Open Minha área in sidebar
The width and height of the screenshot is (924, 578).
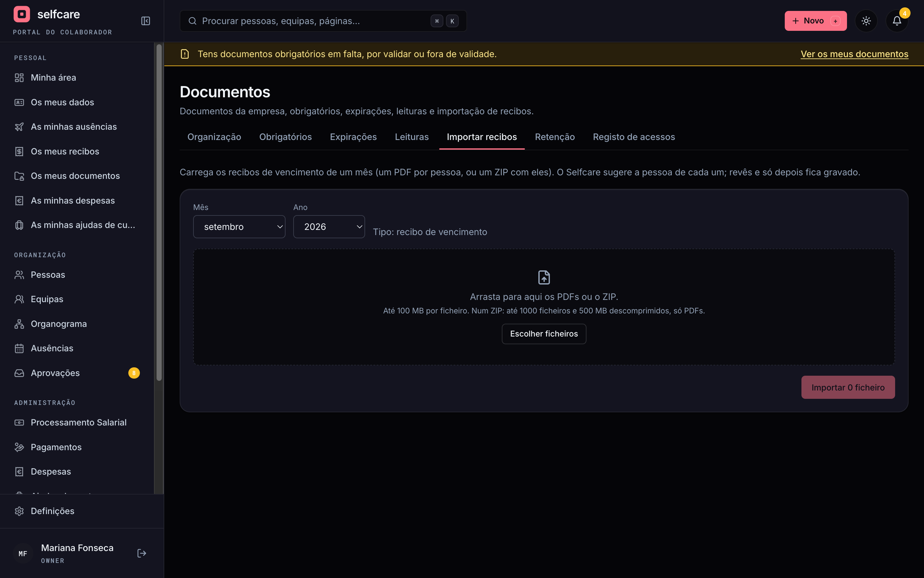pos(77,78)
